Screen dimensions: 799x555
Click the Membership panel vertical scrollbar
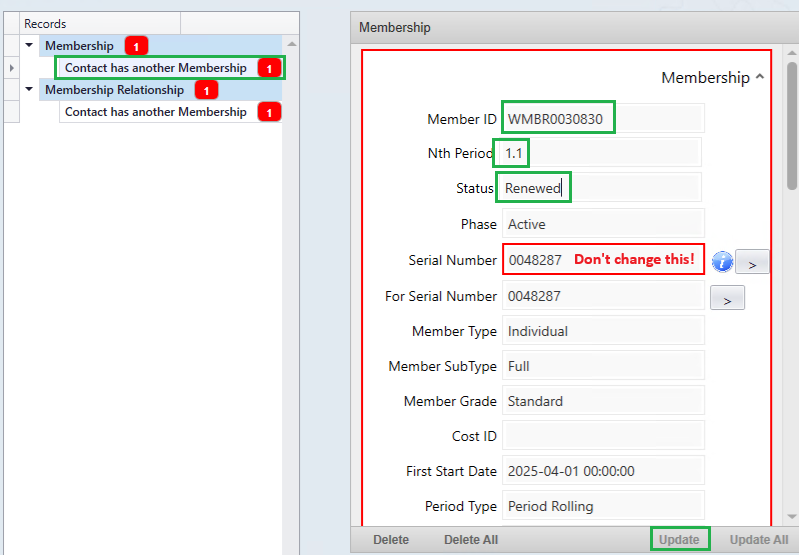pos(792,128)
